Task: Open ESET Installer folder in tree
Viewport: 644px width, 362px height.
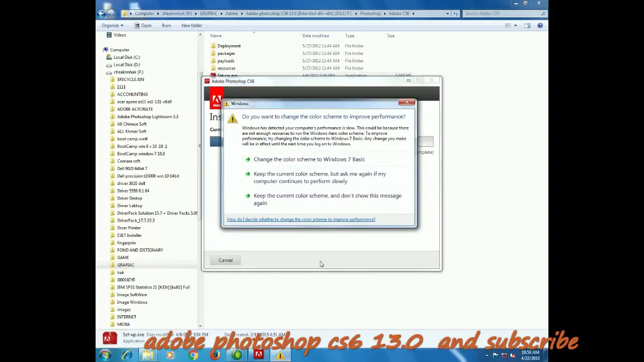Action: click(x=129, y=235)
